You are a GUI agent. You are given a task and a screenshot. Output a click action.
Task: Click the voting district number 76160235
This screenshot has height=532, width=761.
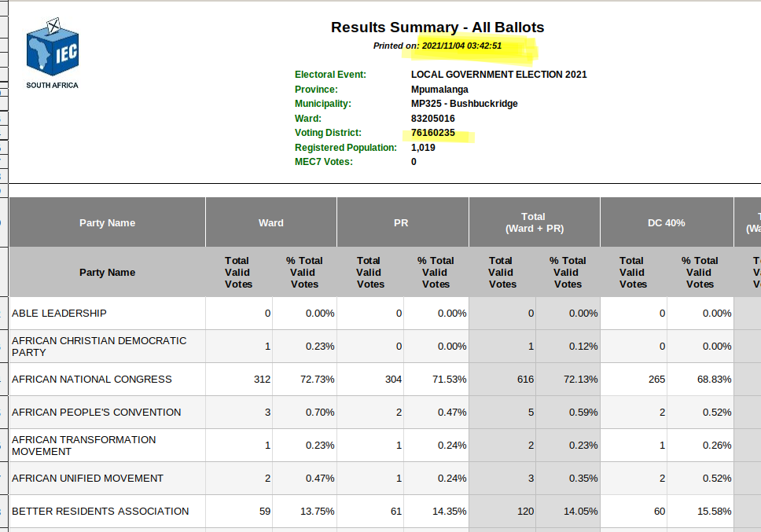(433, 133)
